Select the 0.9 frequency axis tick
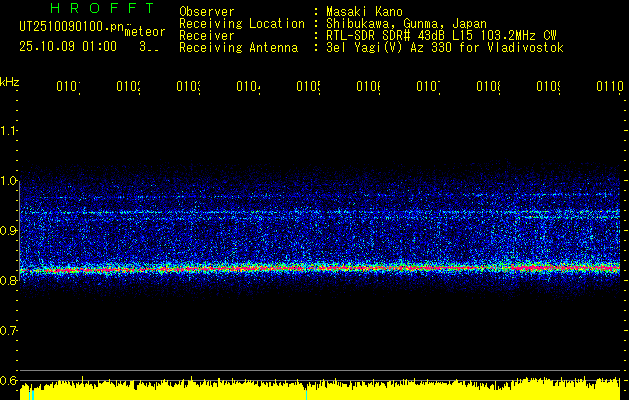The image size is (629, 400). point(10,231)
